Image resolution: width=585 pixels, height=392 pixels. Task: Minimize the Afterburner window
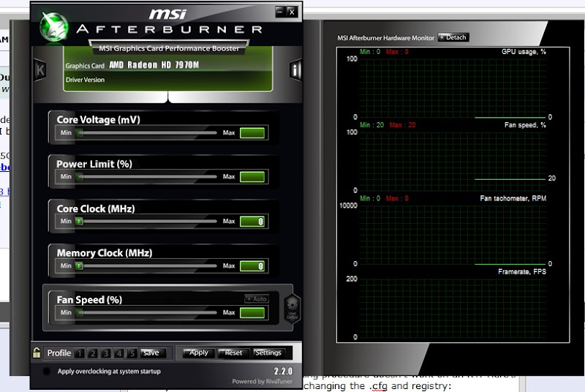pos(280,12)
